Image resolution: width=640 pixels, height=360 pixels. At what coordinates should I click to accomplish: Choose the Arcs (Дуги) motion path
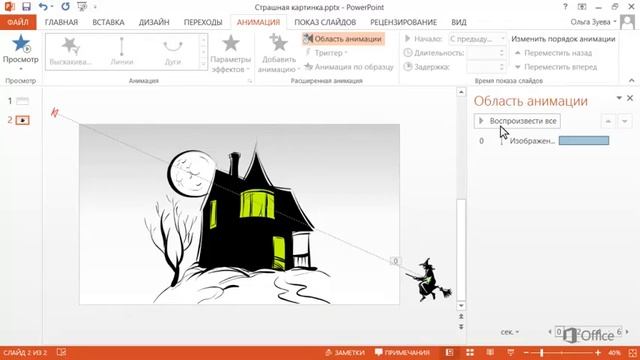[x=173, y=51]
